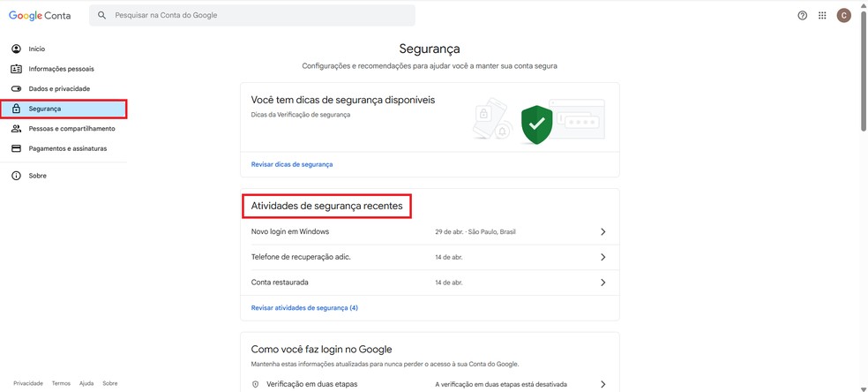Click Revisar atividades de segurança (4)
868x392 pixels.
tap(304, 308)
